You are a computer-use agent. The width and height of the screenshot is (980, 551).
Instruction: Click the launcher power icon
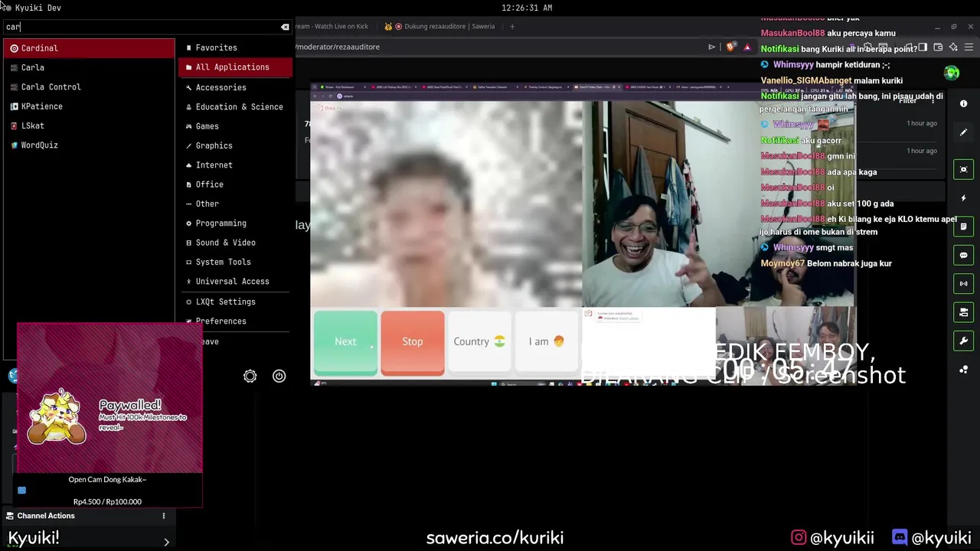point(279,376)
